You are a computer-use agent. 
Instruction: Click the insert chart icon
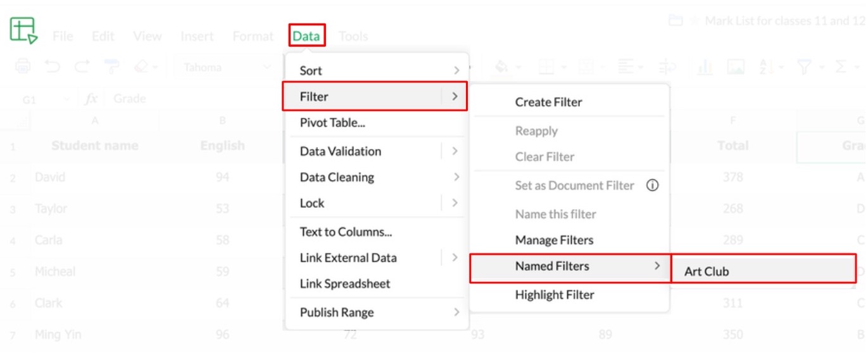[x=705, y=67]
